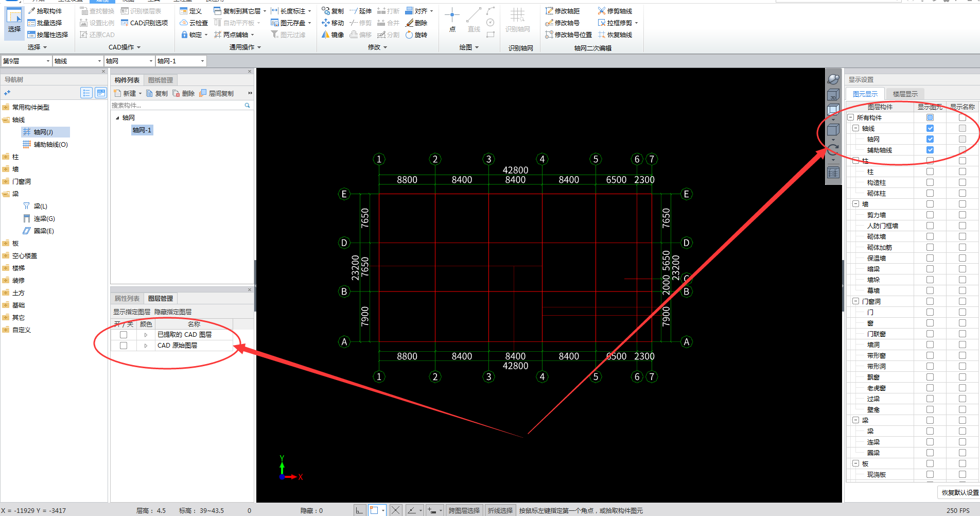Click 层间复制 button
The height and width of the screenshot is (516, 980).
click(217, 93)
